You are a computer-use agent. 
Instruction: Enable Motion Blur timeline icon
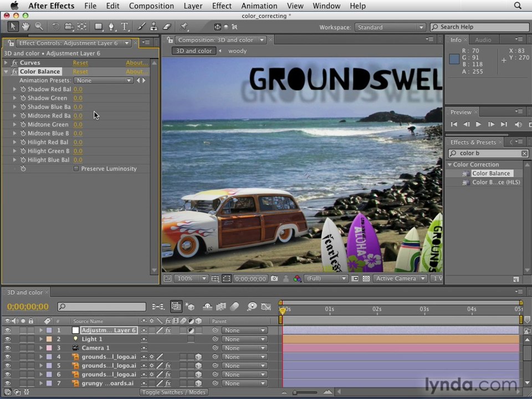(234, 306)
